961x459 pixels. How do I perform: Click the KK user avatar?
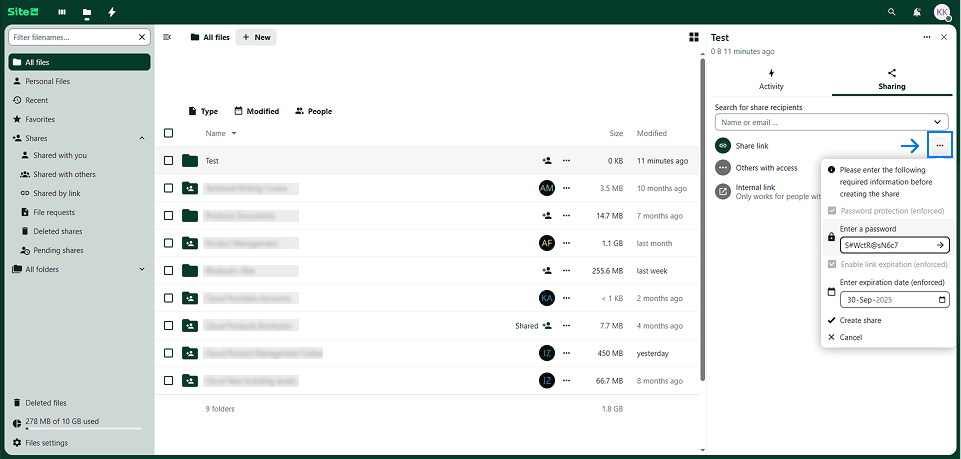(x=942, y=12)
